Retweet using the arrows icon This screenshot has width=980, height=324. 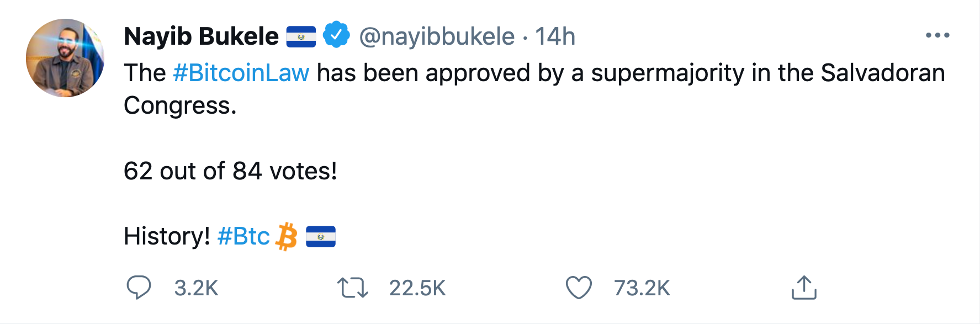pyautogui.click(x=352, y=288)
